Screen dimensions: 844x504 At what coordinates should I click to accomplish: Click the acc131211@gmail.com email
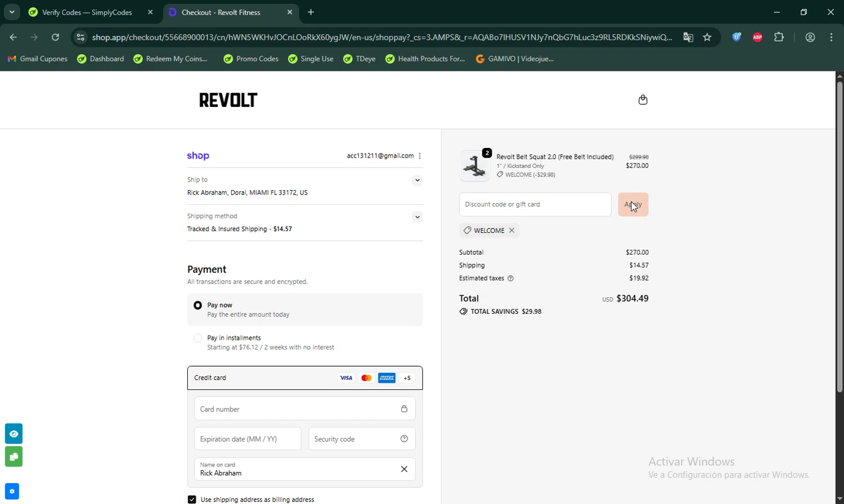pyautogui.click(x=380, y=156)
